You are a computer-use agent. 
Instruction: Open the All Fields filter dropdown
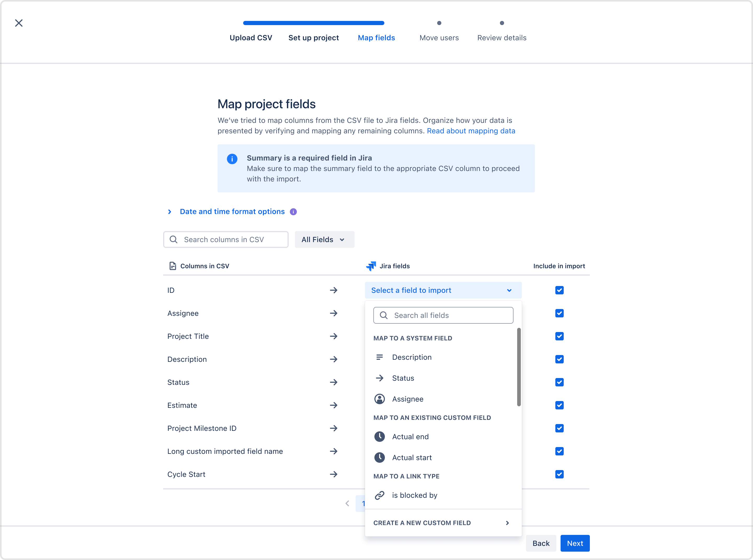324,240
